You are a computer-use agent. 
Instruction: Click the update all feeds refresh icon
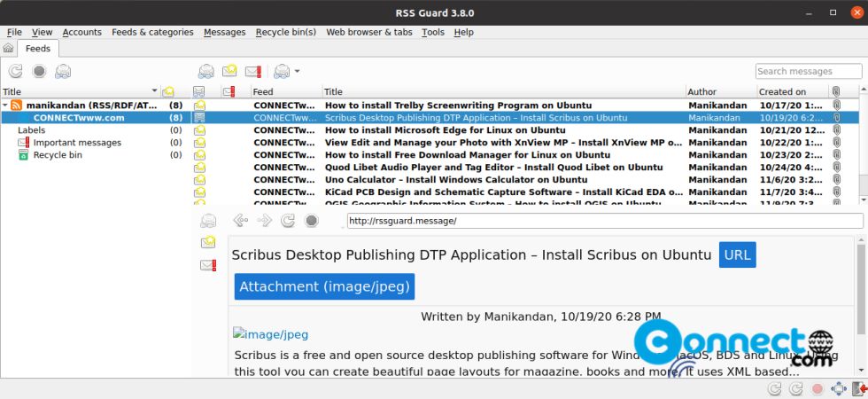[x=16, y=71]
